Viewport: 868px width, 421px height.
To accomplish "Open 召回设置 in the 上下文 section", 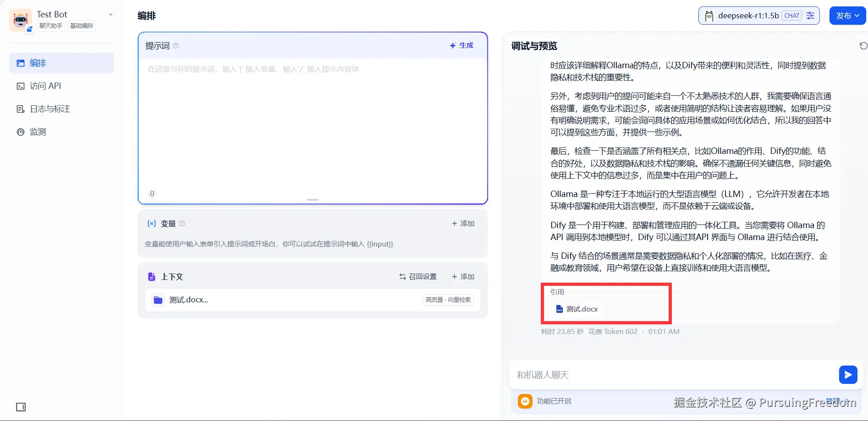I will (x=418, y=277).
